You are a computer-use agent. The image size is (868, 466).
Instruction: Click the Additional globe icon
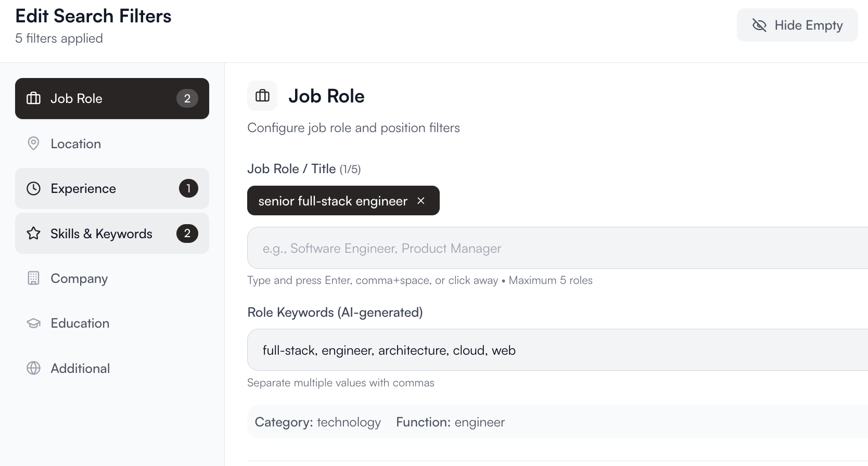pyautogui.click(x=33, y=368)
